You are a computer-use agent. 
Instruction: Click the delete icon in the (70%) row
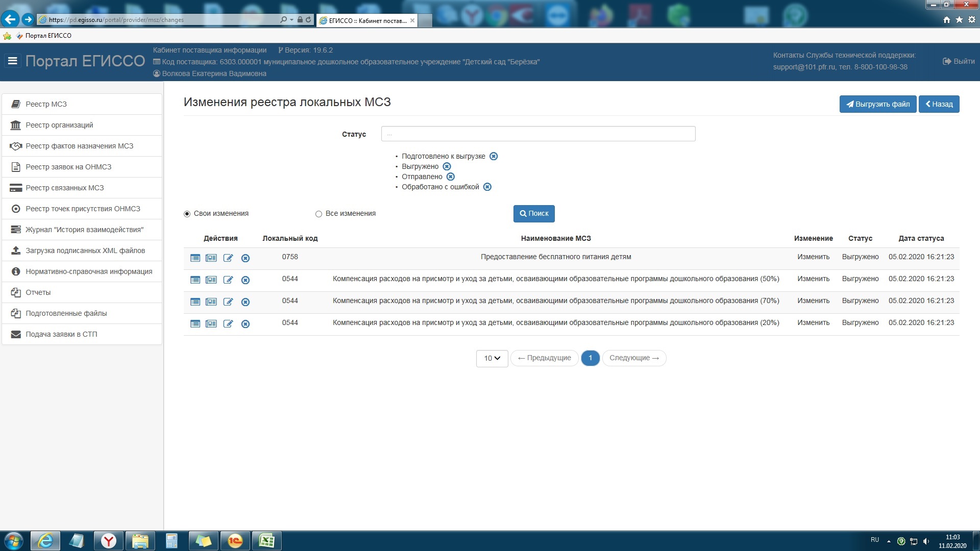coord(246,302)
